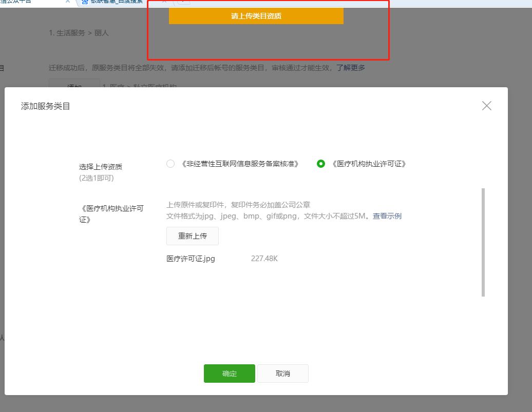This screenshot has height=412, width=532.
Task: Confirm with the green 确定 button
Action: (x=230, y=374)
